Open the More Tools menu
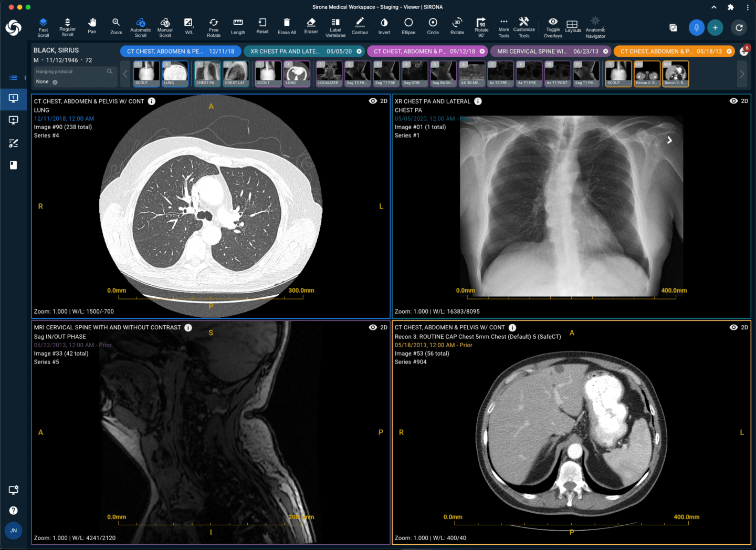Screen dimensions: 756x550 click(503, 27)
